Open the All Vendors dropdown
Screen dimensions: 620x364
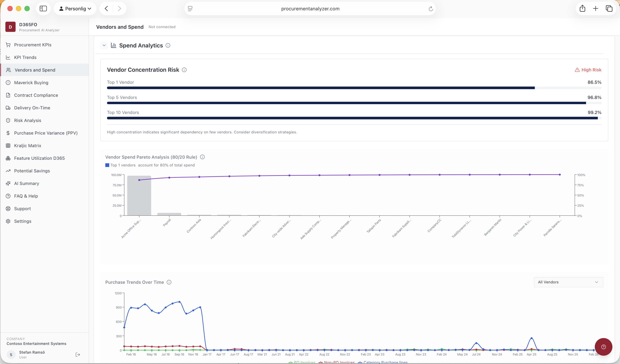[568, 282]
